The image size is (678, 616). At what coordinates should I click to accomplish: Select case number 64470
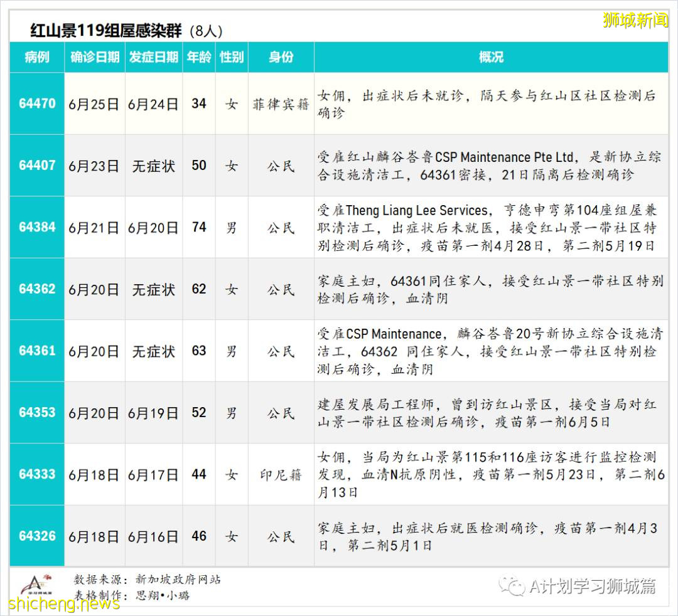36,105
